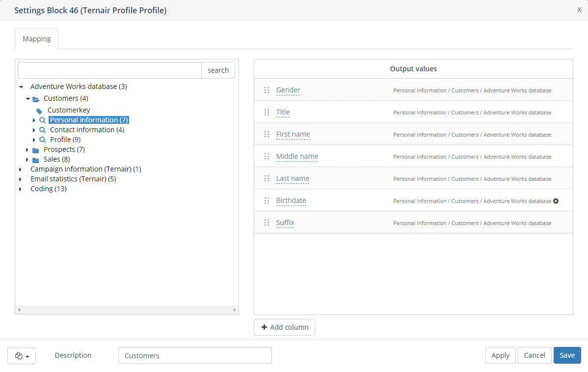Expand the Personal information node arrow
The height and width of the screenshot is (372, 588).
point(34,120)
